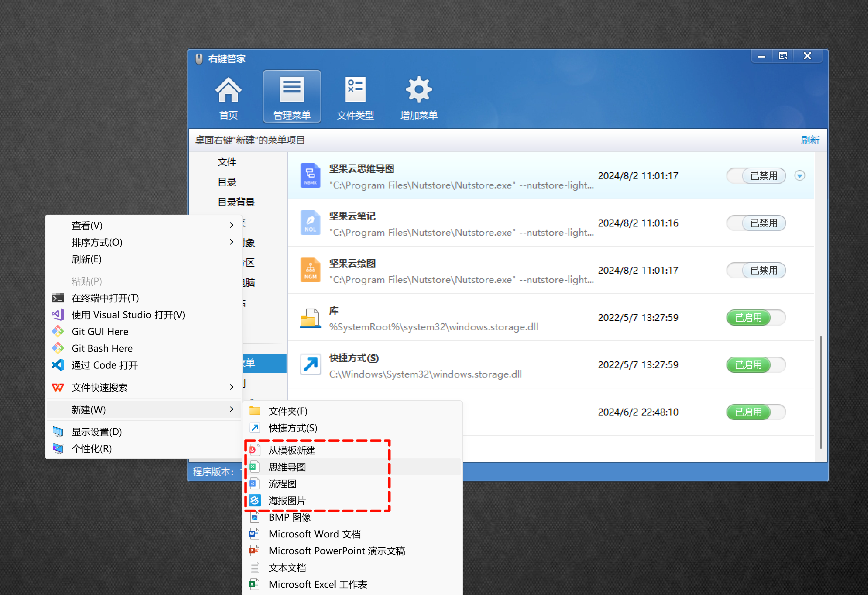Screen dimensions: 868x595
Task: Click the C:\Windows\System32\windows.storage.dll path text
Action: point(425,374)
